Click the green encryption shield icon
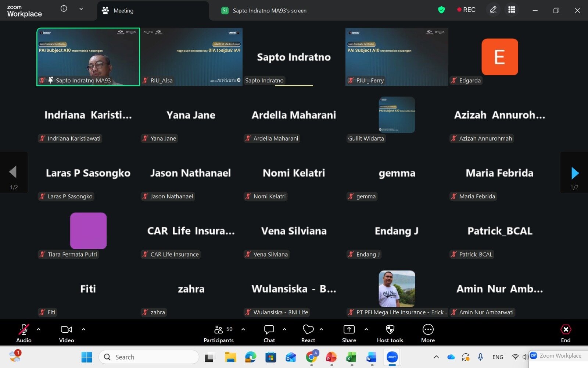 click(441, 10)
